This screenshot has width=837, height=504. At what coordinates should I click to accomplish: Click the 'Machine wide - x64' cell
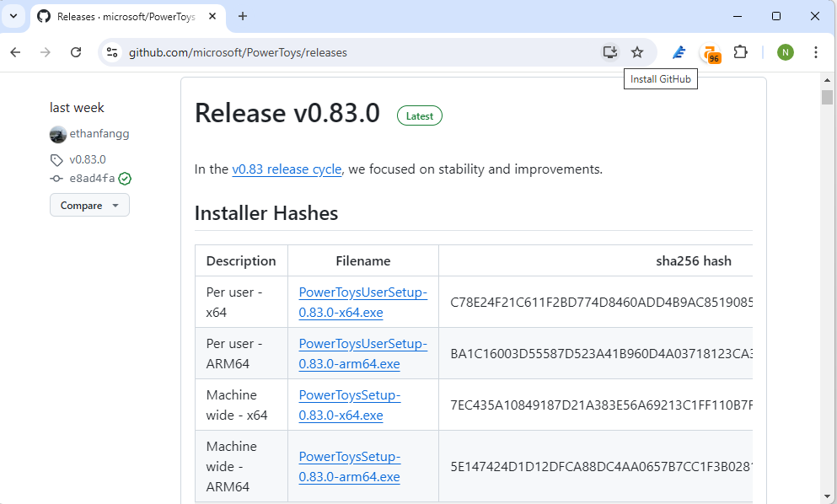pyautogui.click(x=241, y=405)
